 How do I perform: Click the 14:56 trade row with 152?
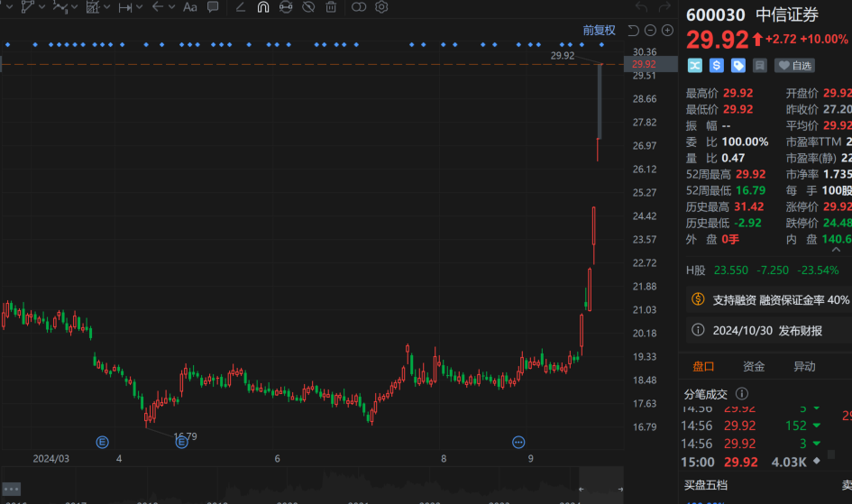pos(752,426)
